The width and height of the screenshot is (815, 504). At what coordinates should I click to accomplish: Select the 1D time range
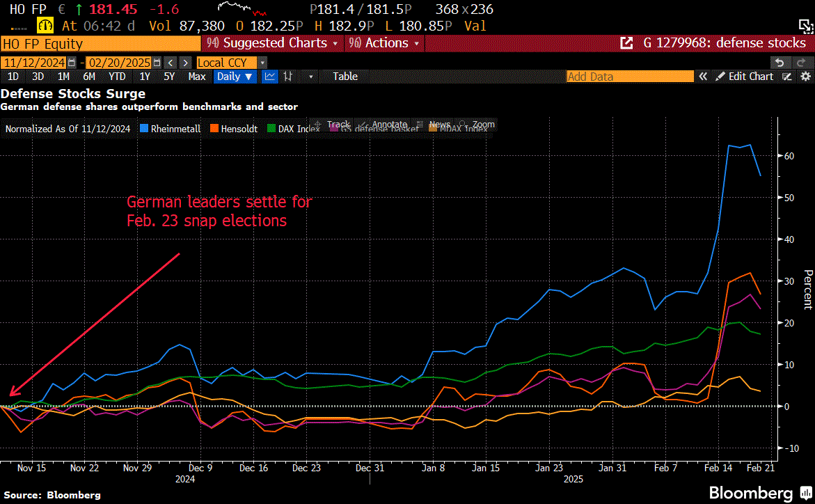pyautogui.click(x=13, y=77)
